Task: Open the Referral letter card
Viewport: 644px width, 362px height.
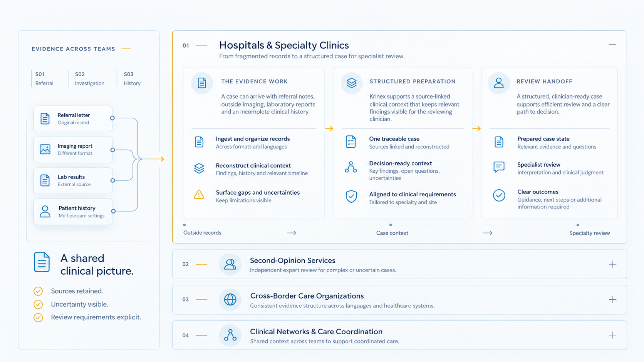Action: click(73, 118)
